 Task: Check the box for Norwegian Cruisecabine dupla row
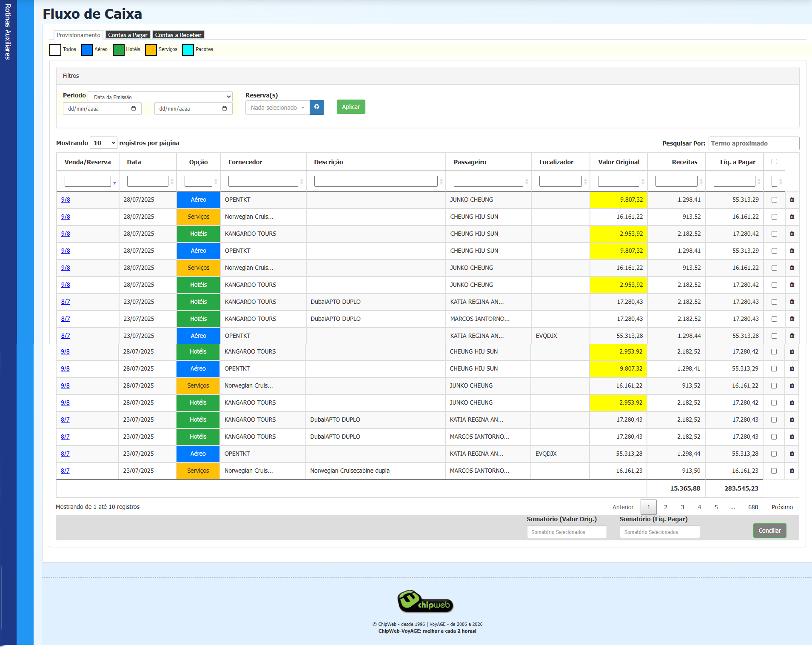(x=774, y=471)
